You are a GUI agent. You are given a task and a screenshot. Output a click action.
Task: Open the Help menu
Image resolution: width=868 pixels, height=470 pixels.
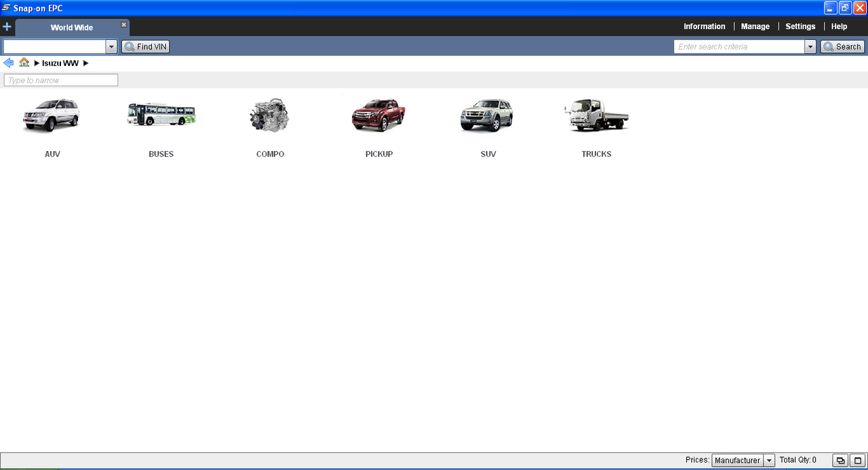[839, 26]
